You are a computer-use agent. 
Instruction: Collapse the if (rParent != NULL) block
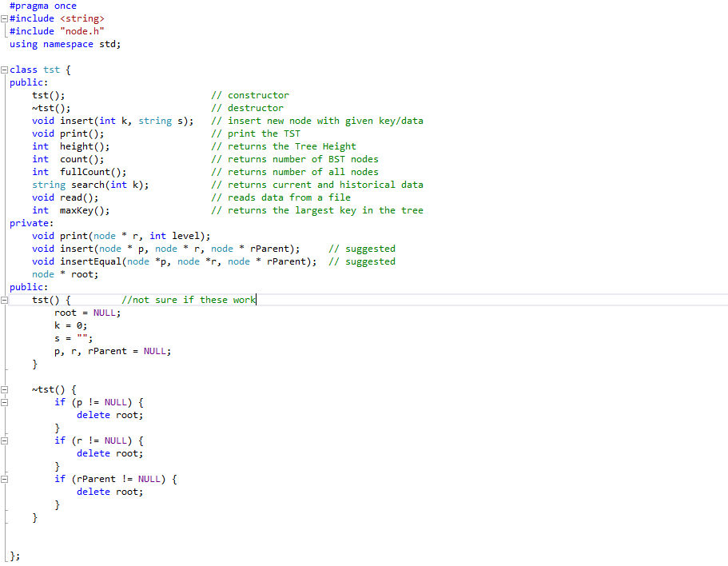(x=3, y=479)
